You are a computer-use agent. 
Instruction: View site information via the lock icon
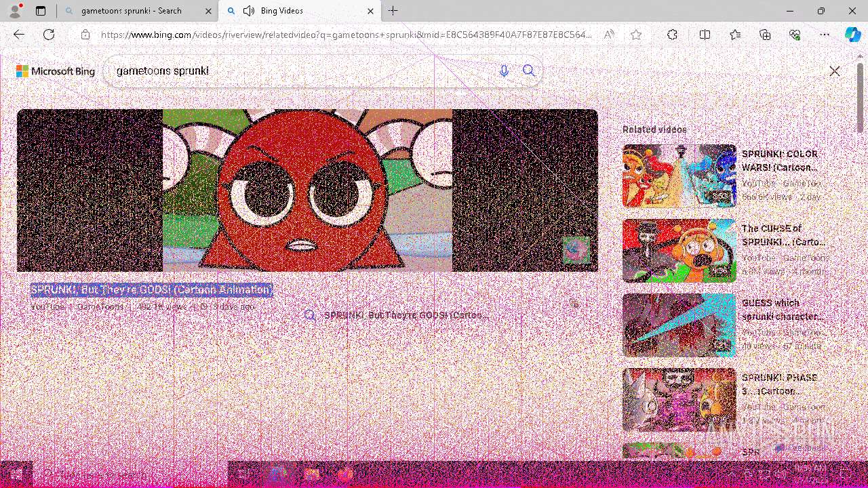coord(85,35)
